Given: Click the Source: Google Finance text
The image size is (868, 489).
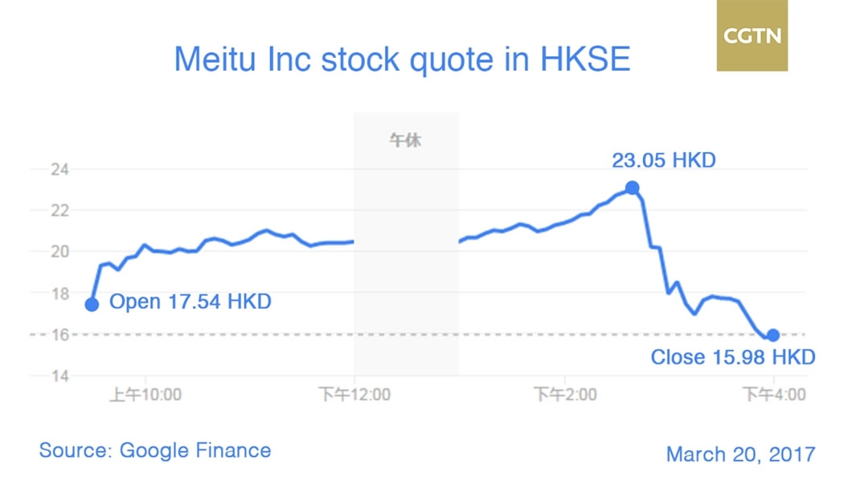Looking at the screenshot, I should click(154, 450).
